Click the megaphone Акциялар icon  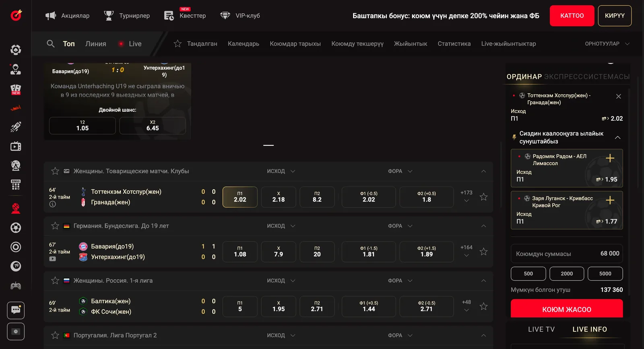tap(51, 16)
